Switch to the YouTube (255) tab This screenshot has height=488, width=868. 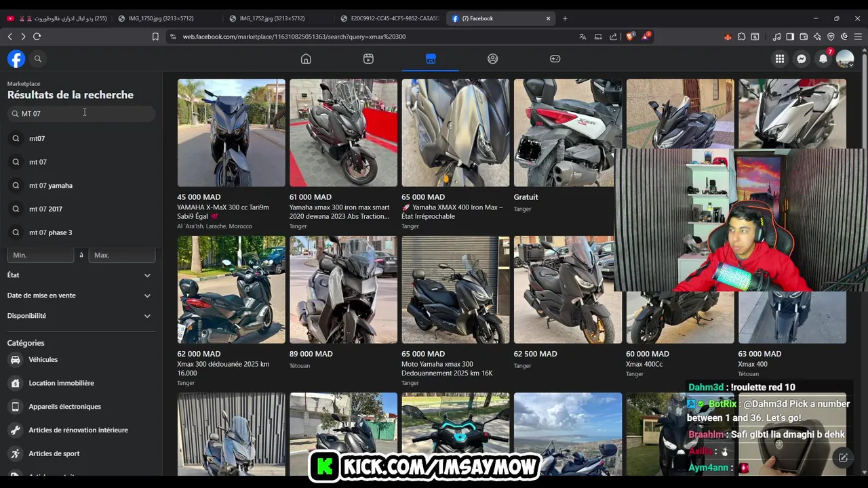[58, 18]
